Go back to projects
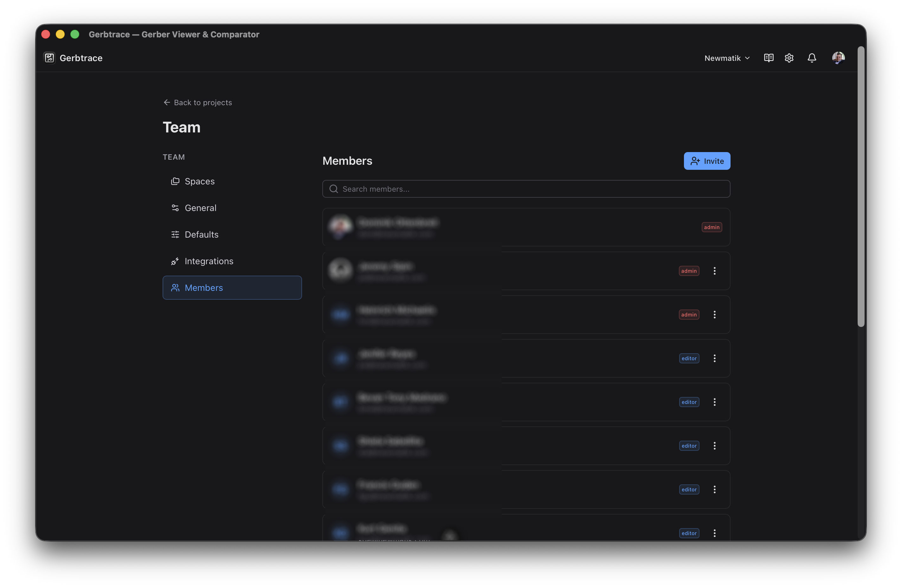The width and height of the screenshot is (902, 588). coord(197,102)
